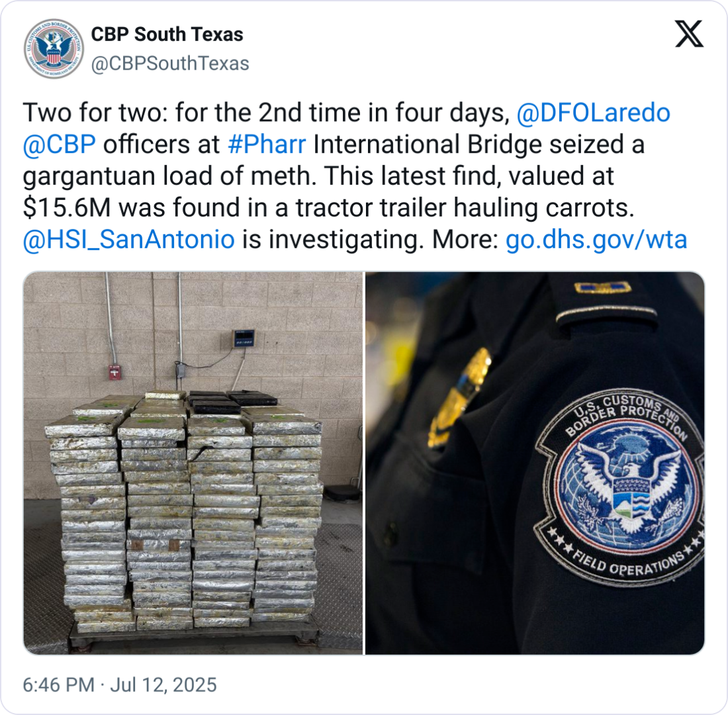Click the Field Operations shoulder patch
Viewport: 728px width, 715px height.
620,485
